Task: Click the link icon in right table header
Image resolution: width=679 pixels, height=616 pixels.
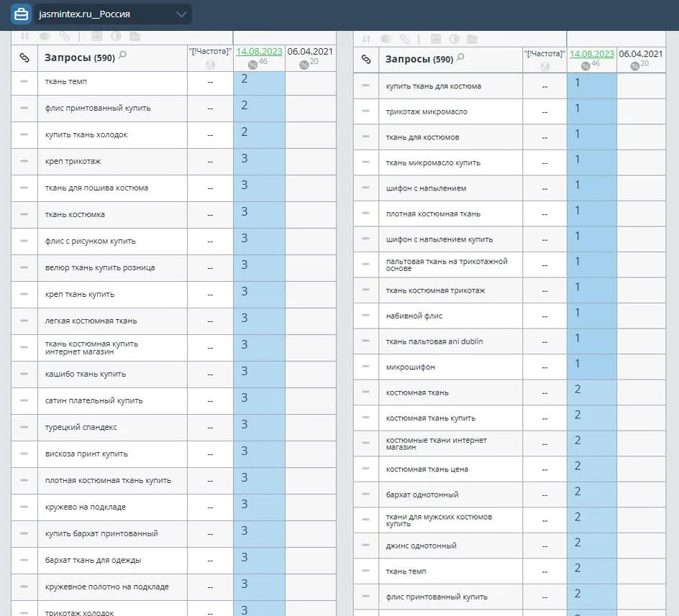Action: [x=366, y=59]
